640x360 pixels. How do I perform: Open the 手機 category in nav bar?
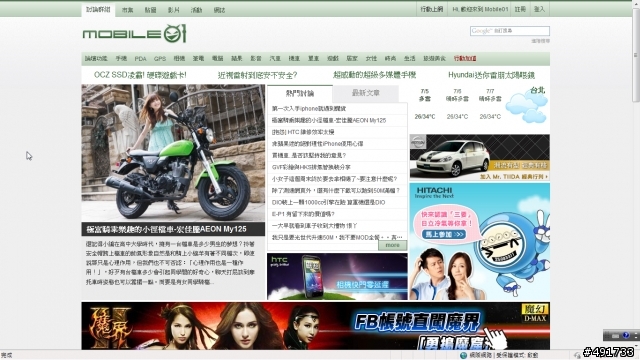pyautogui.click(x=121, y=58)
